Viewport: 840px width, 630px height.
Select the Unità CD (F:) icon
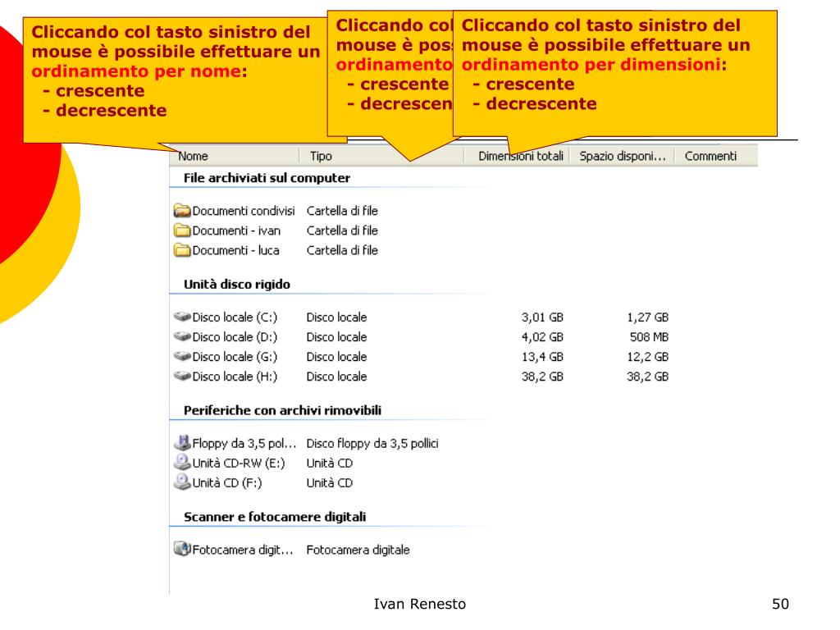(x=182, y=482)
